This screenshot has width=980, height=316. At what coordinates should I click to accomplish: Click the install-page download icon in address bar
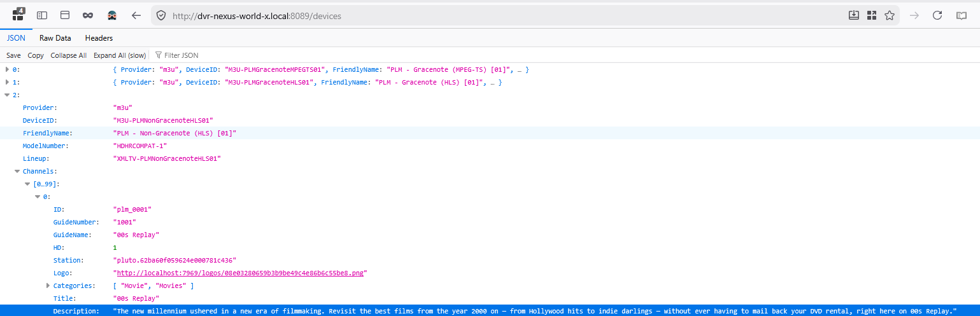pos(854,15)
